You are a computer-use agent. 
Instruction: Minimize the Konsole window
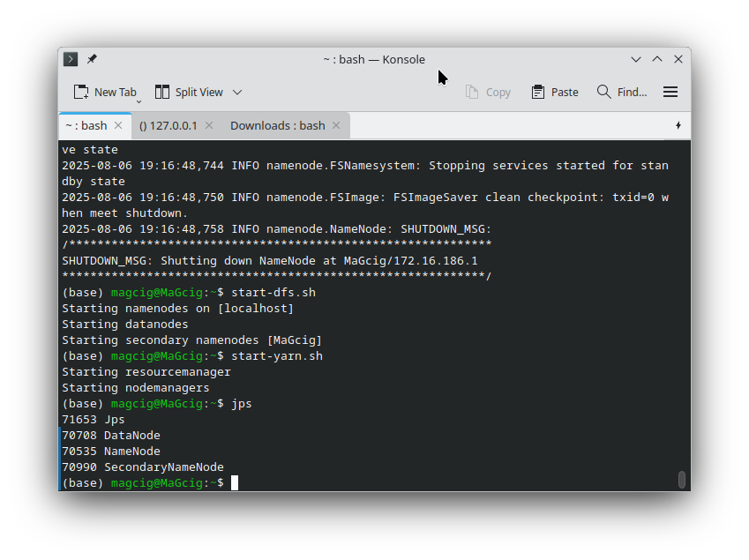636,59
